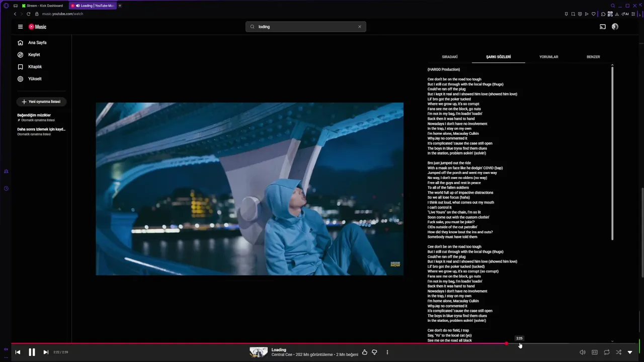The height and width of the screenshot is (362, 644).
Task: Toggle the captions icon in player bar
Action: pyautogui.click(x=595, y=352)
